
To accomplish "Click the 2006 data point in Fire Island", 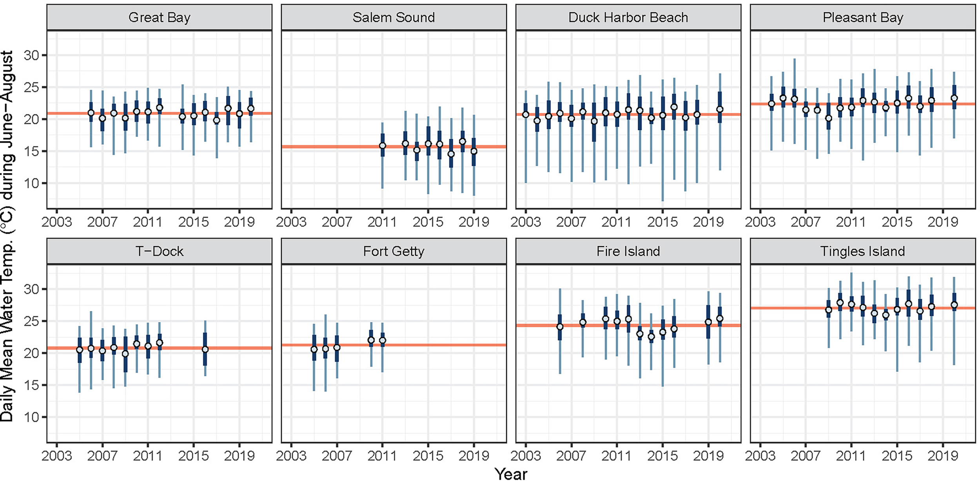I will [560, 327].
